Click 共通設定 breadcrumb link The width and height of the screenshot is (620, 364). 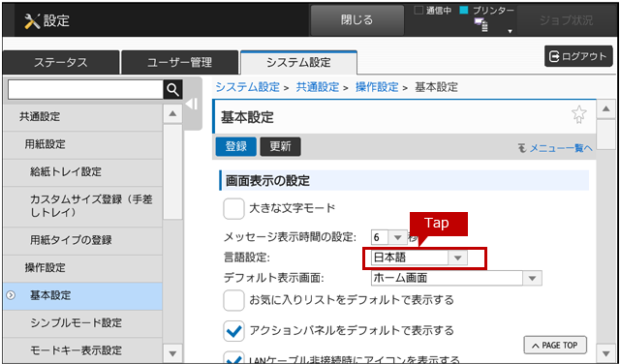[318, 87]
